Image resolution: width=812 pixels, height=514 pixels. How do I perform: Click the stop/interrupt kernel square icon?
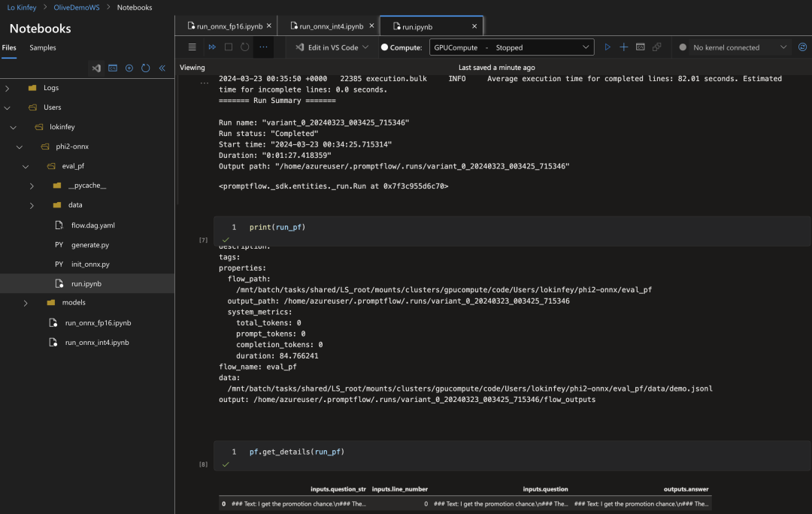229,47
